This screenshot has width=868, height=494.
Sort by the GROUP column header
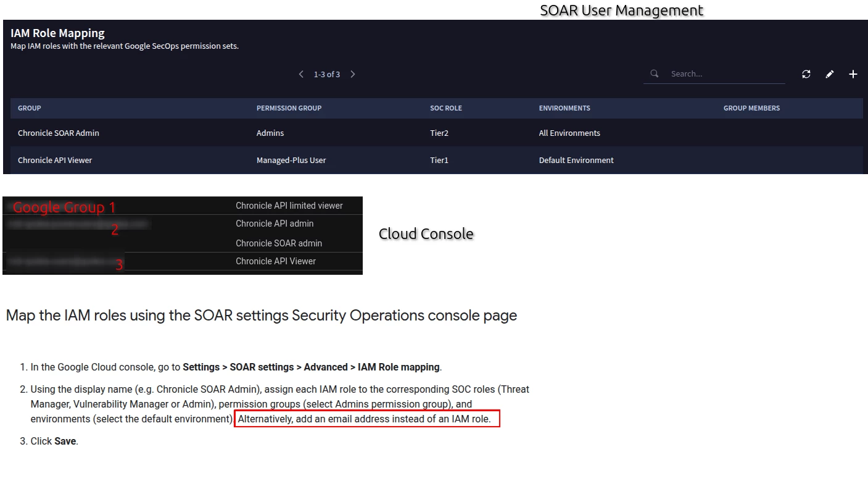coord(30,108)
